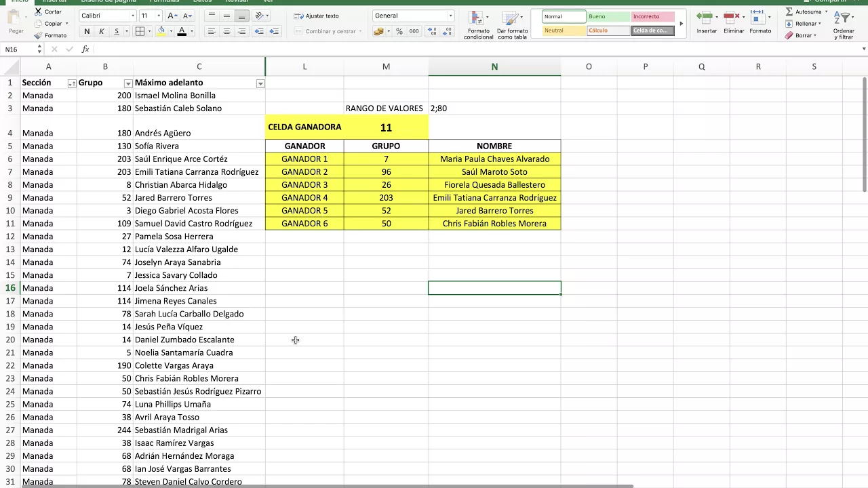Apply thousands separator (000) format
The width and height of the screenshot is (868, 488).
click(x=414, y=31)
